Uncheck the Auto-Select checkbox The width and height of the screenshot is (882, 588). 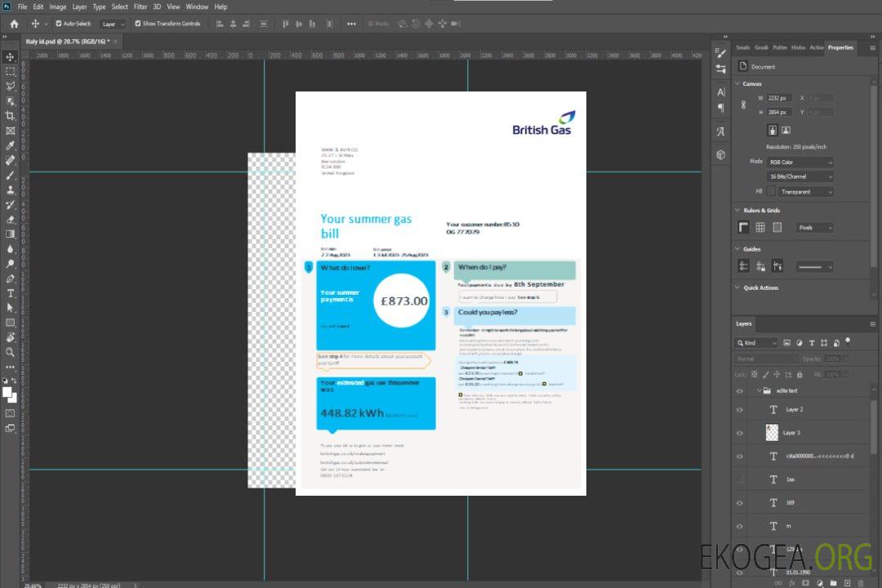click(x=59, y=24)
